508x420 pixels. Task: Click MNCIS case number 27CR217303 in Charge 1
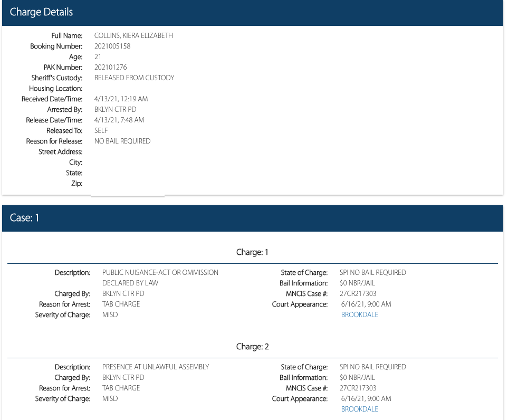click(358, 294)
